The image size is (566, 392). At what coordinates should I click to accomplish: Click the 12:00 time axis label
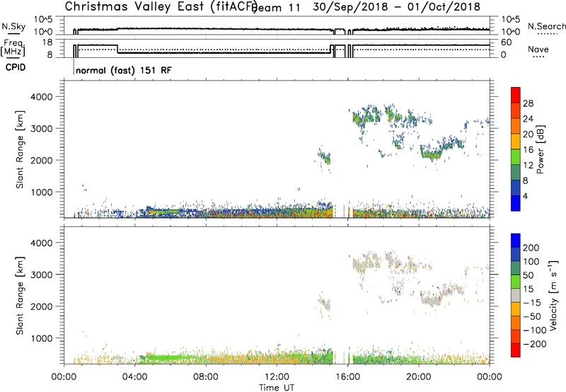coord(277,377)
